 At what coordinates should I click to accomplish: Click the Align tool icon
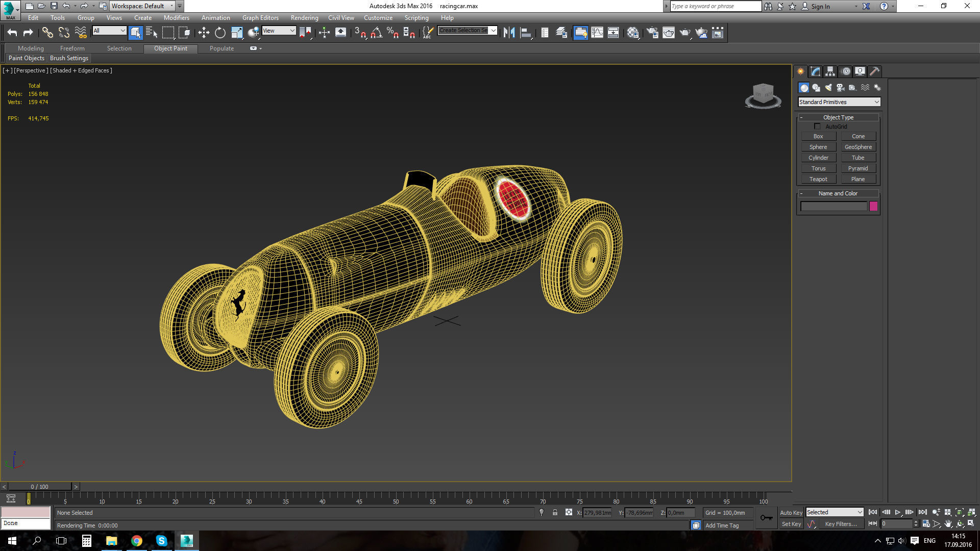coord(526,33)
